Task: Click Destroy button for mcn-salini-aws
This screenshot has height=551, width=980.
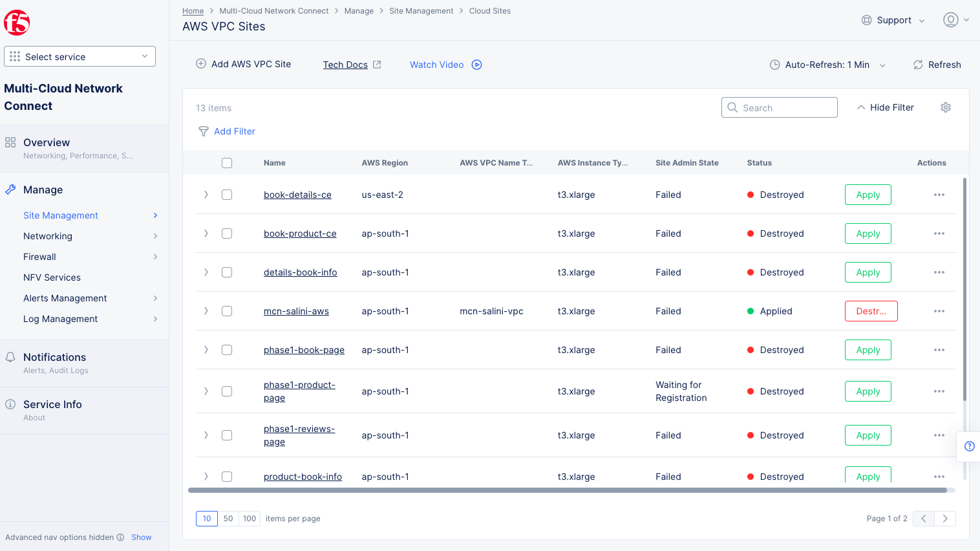Action: [x=871, y=311]
